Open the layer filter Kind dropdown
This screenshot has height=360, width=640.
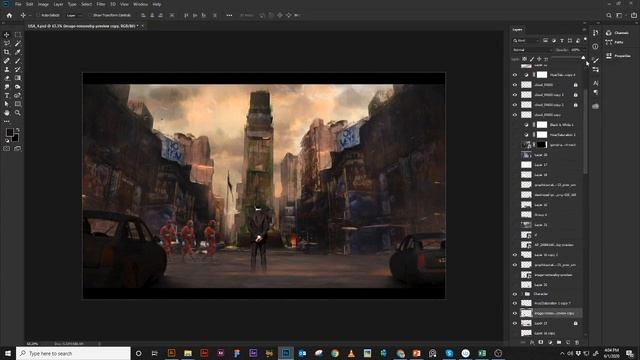[x=527, y=40]
